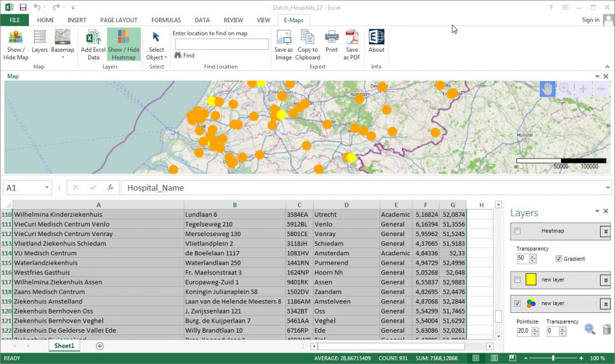Open the PAGE LAYOUT tab

(118, 20)
